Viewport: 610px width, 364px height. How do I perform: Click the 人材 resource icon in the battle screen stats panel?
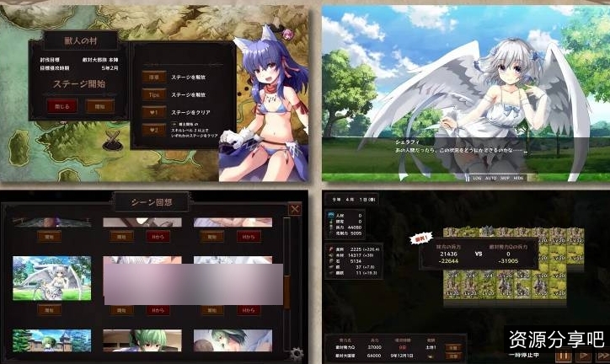coord(331,215)
